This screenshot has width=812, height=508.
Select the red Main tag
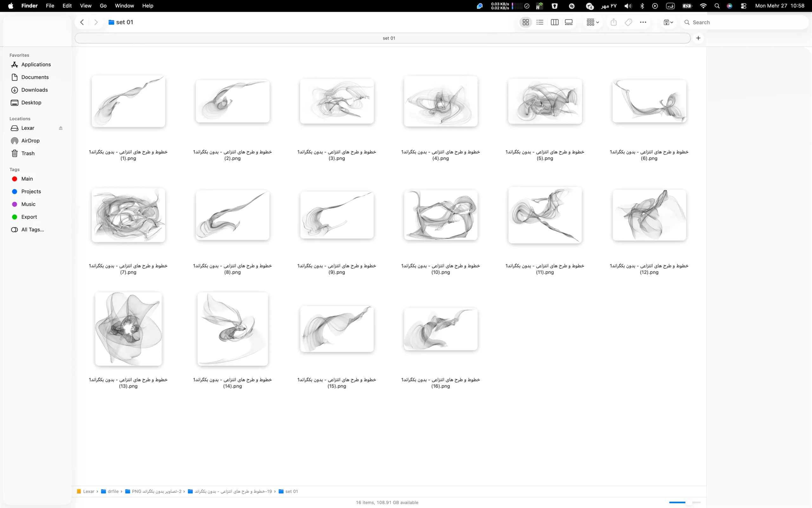point(27,179)
